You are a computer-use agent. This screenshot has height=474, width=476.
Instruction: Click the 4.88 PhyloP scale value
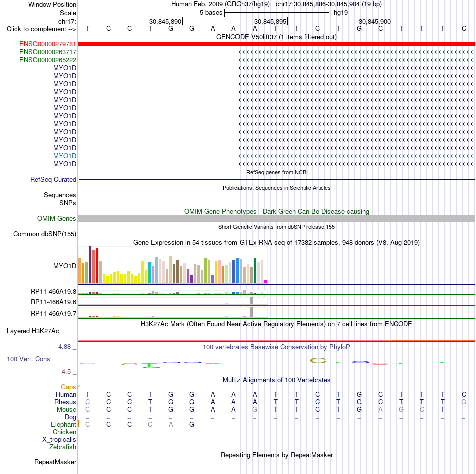(x=64, y=347)
